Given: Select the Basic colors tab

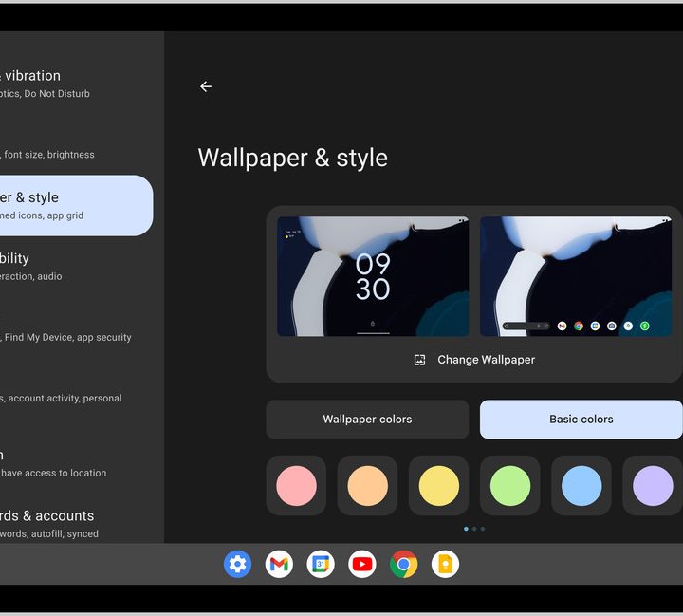Looking at the screenshot, I should (x=581, y=420).
